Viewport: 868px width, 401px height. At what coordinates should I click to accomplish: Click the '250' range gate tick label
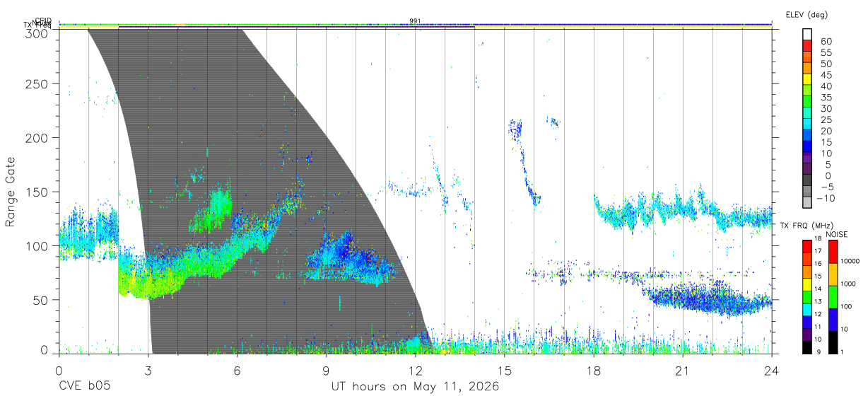[37, 84]
